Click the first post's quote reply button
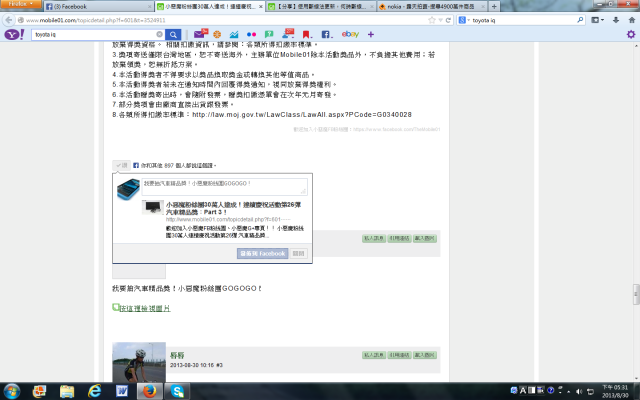The width and height of the screenshot is (640, 400). click(399, 238)
